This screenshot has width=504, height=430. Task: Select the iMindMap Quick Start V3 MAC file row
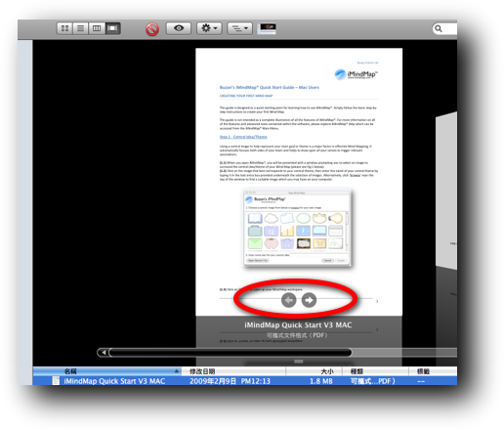(245, 380)
